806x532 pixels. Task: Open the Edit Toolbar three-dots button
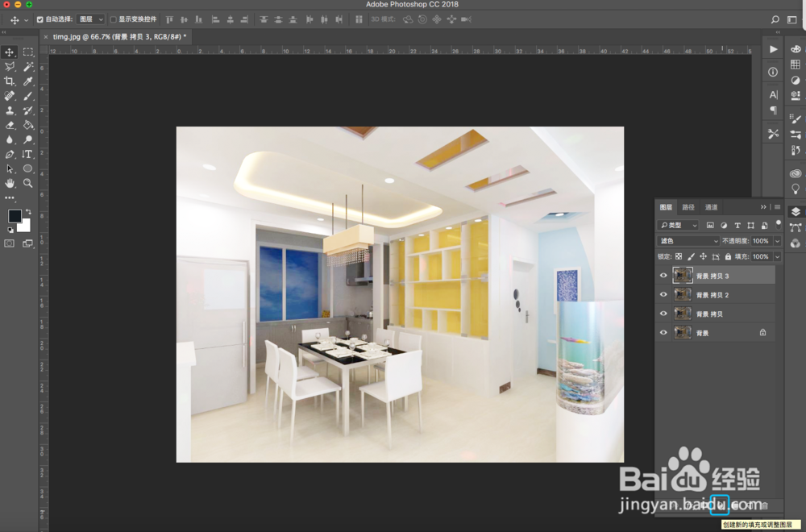(x=9, y=197)
